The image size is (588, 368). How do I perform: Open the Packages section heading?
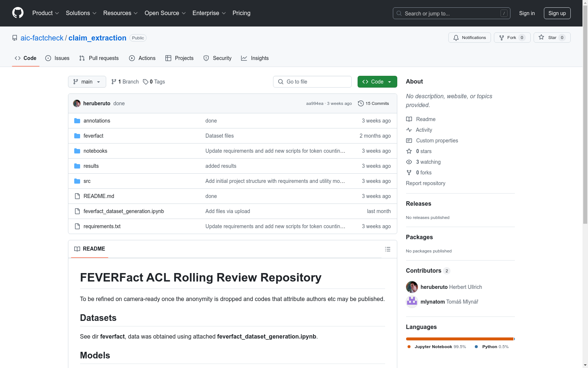tap(419, 237)
